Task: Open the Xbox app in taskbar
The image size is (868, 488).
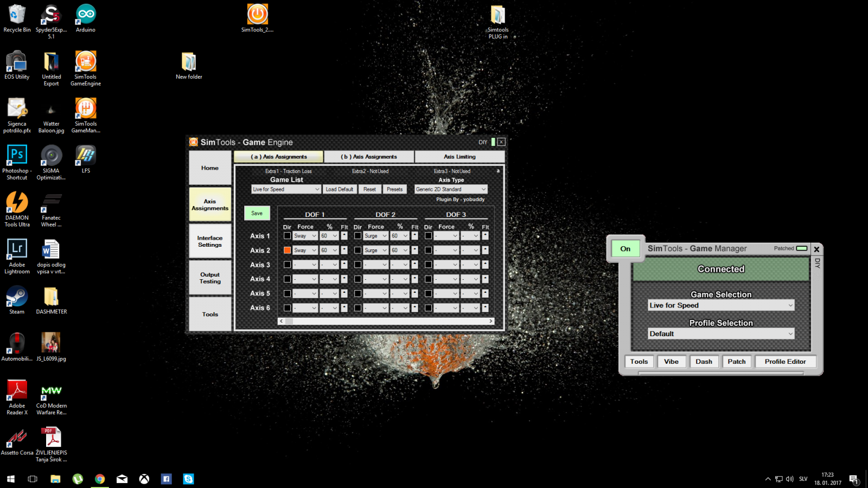Action: pos(144,479)
